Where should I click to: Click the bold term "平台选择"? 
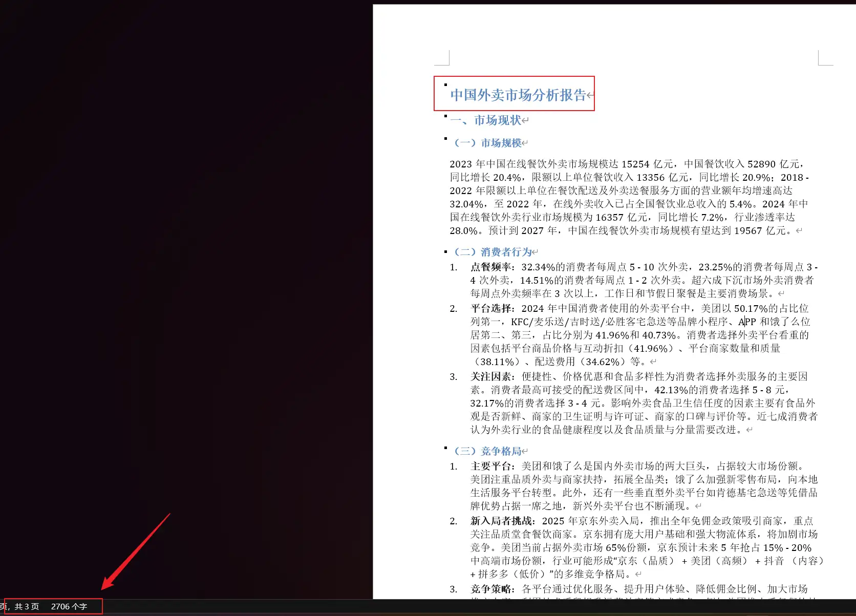coord(491,308)
